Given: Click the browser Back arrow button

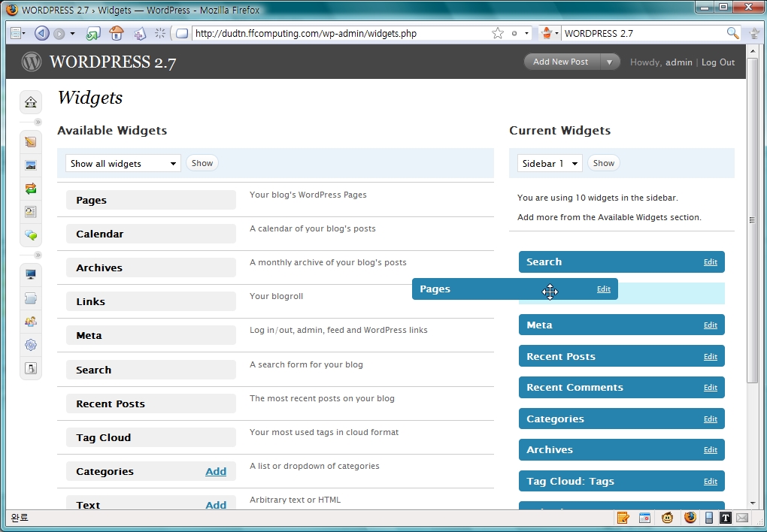Looking at the screenshot, I should (41, 33).
